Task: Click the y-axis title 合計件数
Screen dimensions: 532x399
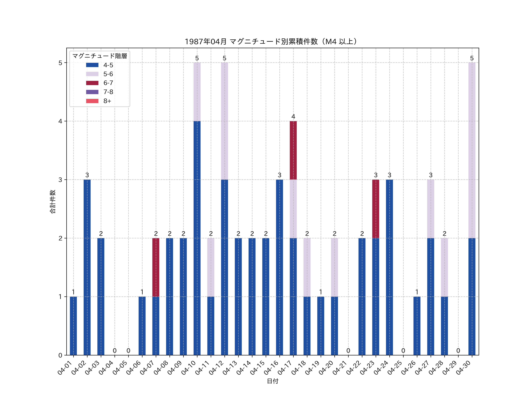Action: [53, 202]
